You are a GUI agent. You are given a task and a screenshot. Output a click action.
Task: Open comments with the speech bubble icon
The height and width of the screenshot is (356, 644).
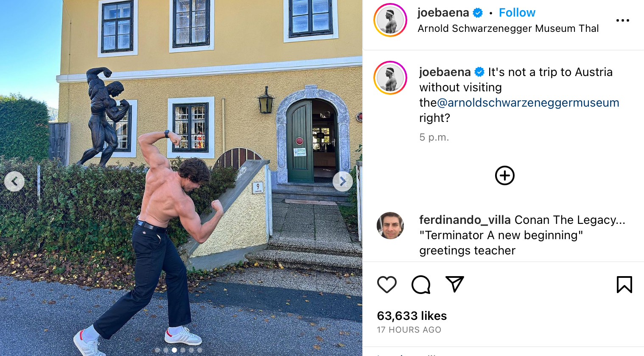tap(421, 285)
